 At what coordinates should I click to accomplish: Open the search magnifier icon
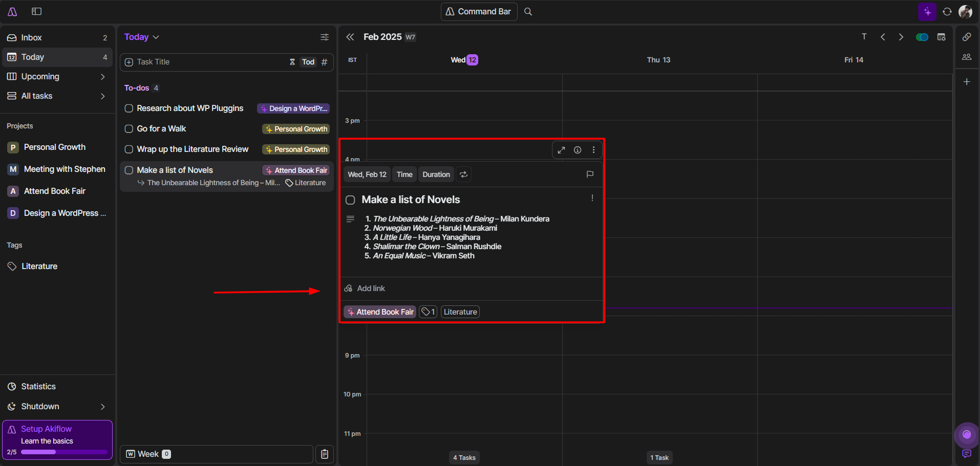528,11
